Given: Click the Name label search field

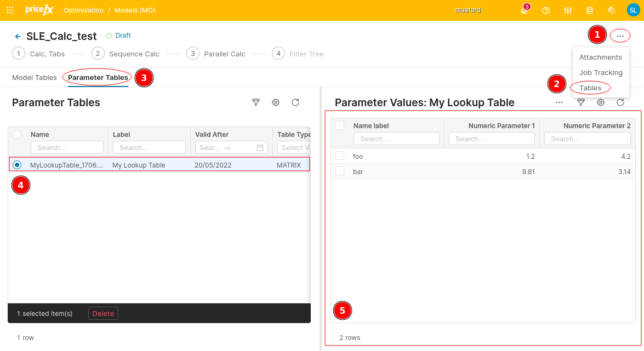Looking at the screenshot, I should click(x=396, y=139).
